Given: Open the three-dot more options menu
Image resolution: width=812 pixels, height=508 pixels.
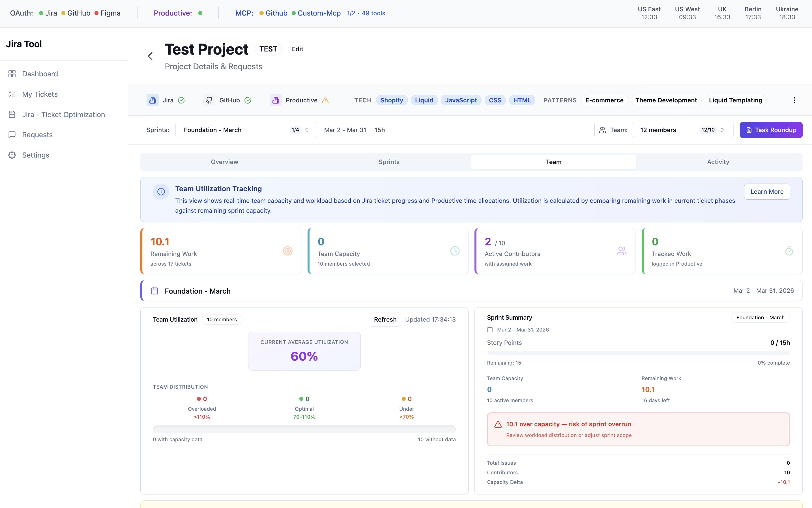Looking at the screenshot, I should click(x=794, y=100).
